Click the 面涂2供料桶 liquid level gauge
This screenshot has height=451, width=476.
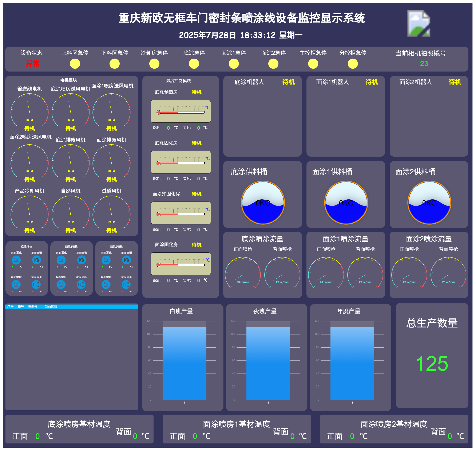[429, 203]
